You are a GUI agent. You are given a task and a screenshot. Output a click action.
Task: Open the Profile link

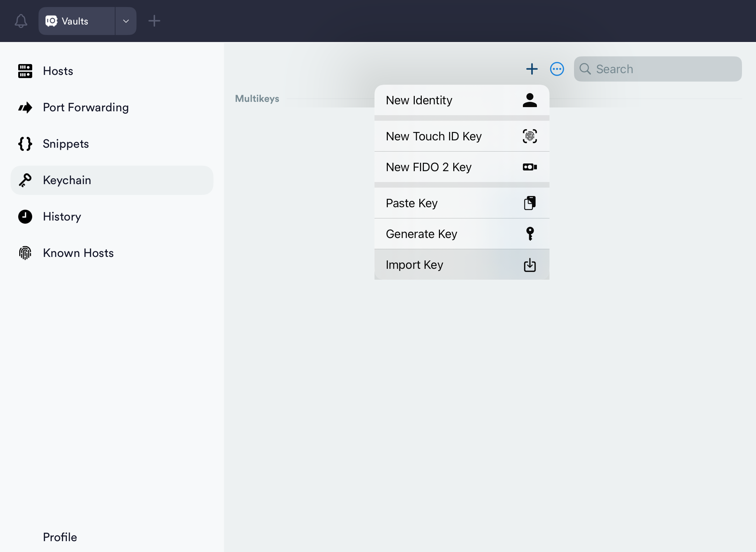60,537
